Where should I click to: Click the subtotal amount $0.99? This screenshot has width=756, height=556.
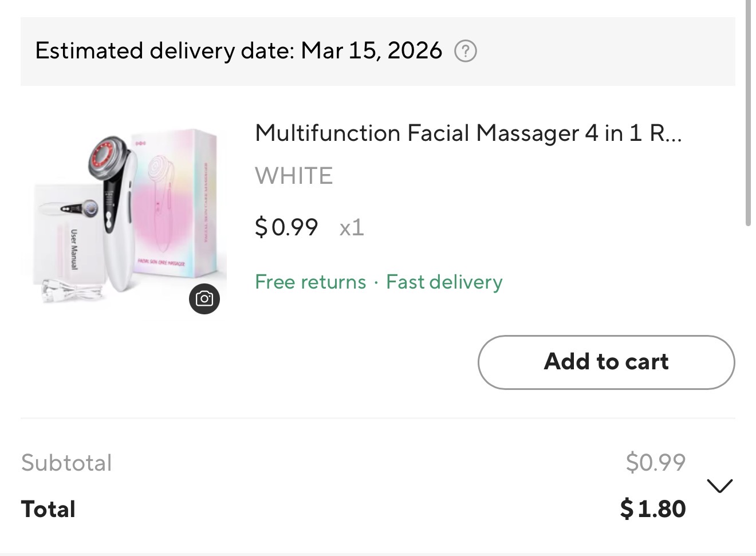pos(655,462)
